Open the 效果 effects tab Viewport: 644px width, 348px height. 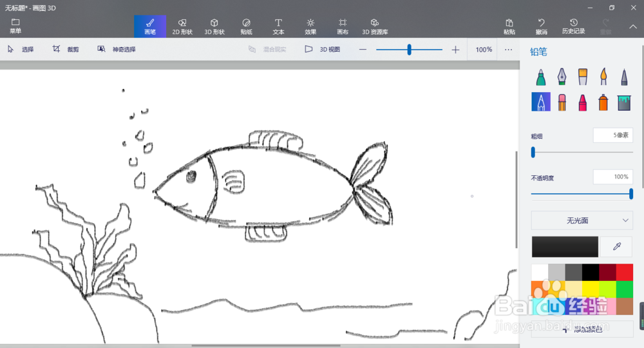310,26
